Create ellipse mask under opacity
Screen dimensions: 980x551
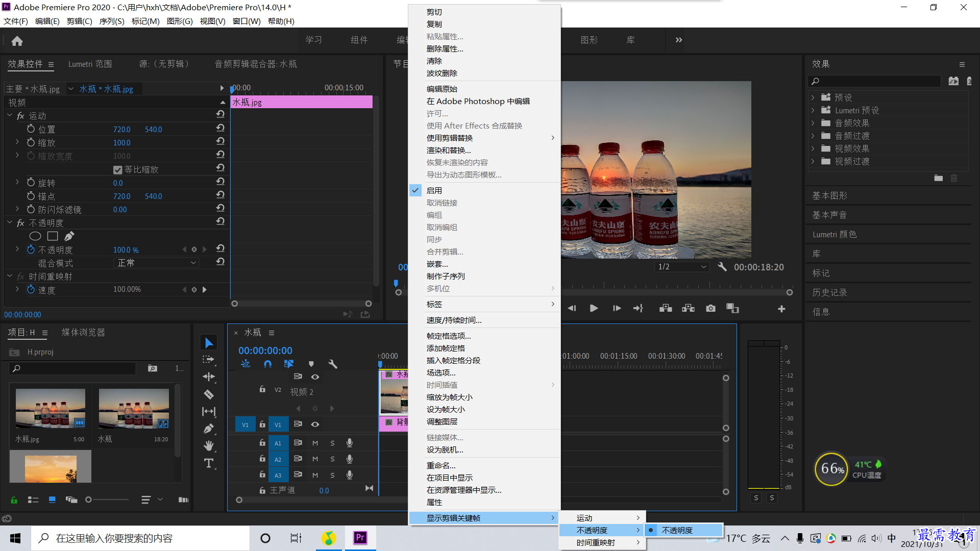(x=35, y=236)
